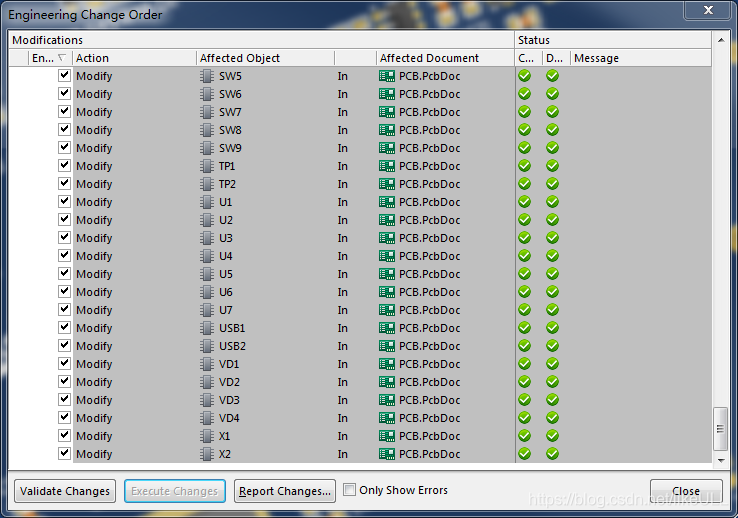Click the component icon for SW7
The height and width of the screenshot is (518, 738).
207,112
